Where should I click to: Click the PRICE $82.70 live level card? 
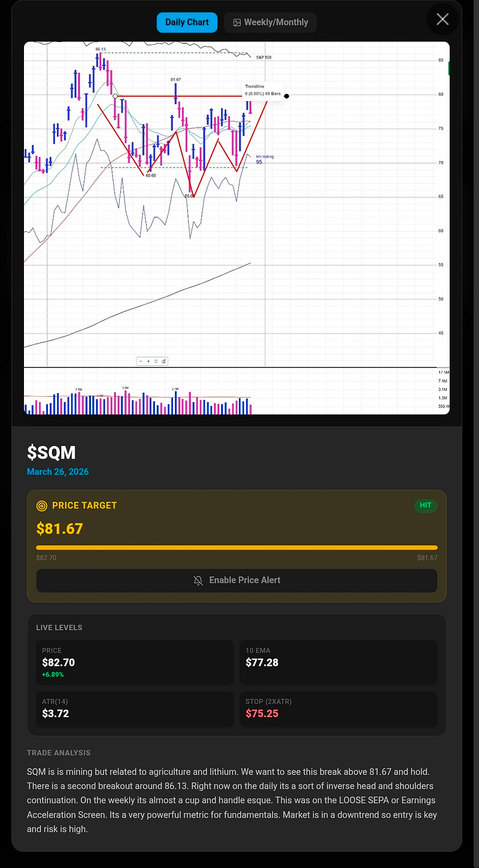coord(135,663)
